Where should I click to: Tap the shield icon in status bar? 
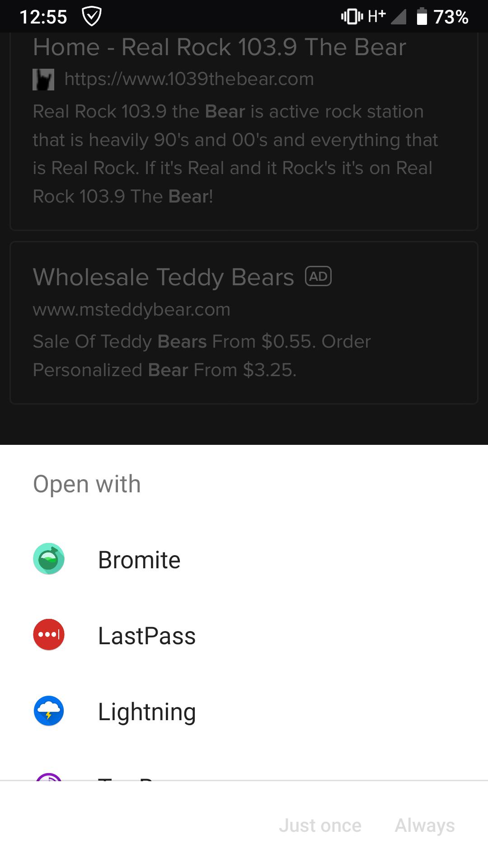coord(92,17)
